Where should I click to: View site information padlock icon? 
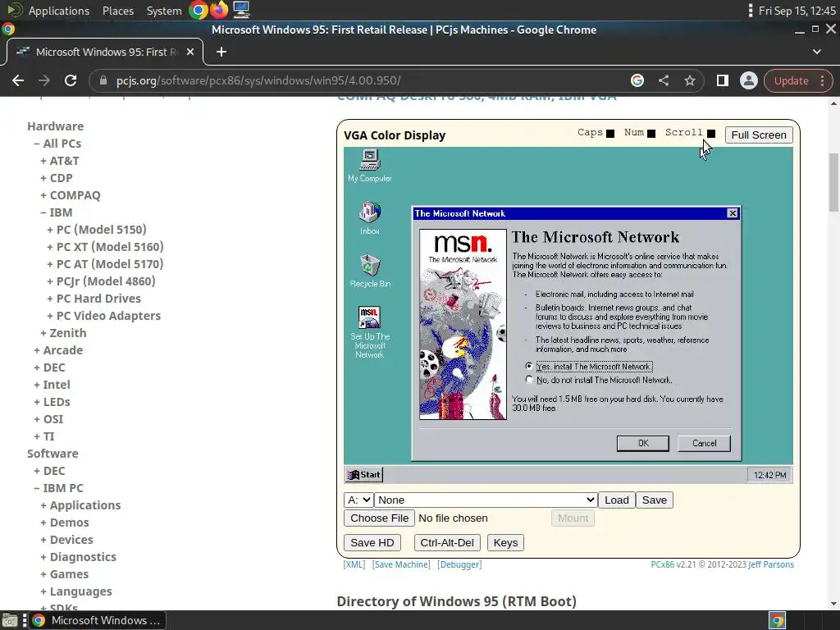(x=103, y=81)
